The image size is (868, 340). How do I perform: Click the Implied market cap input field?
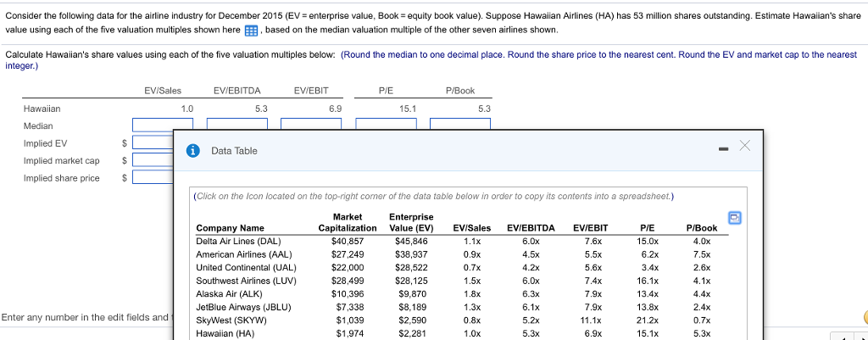pos(153,160)
